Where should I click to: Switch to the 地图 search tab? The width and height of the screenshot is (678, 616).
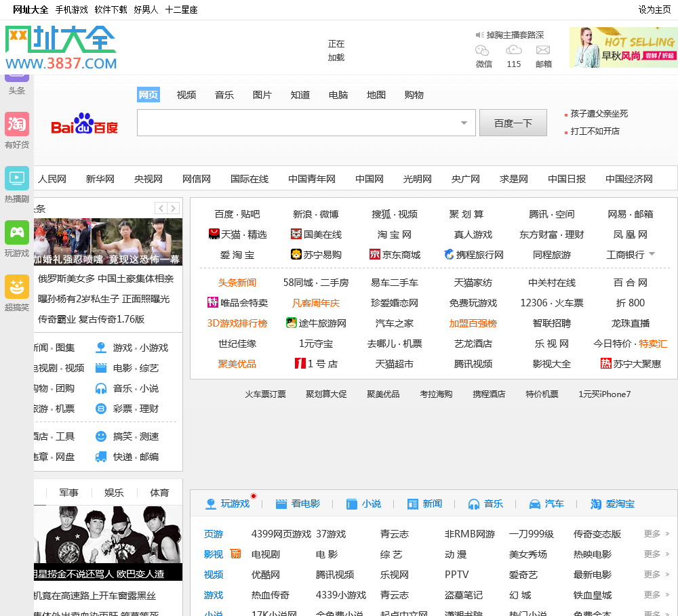click(x=376, y=95)
